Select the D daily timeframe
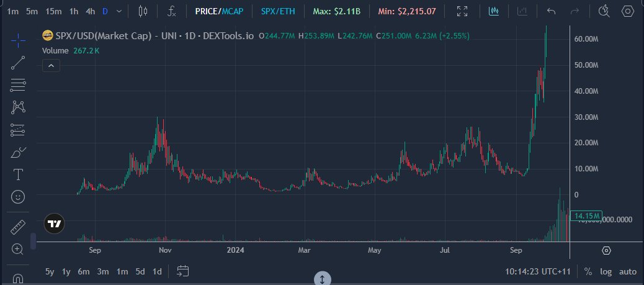Screen dimensions: 644x285 tap(105, 11)
